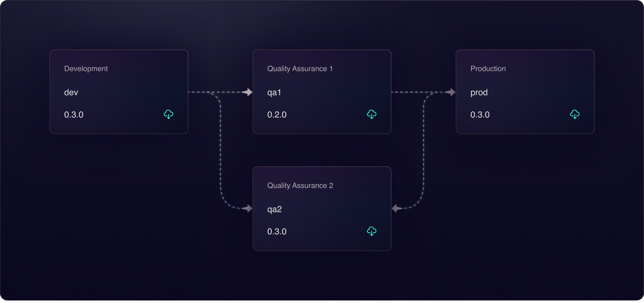Click the cloud download icon in dev environment
The width and height of the screenshot is (644, 303).
point(168,114)
